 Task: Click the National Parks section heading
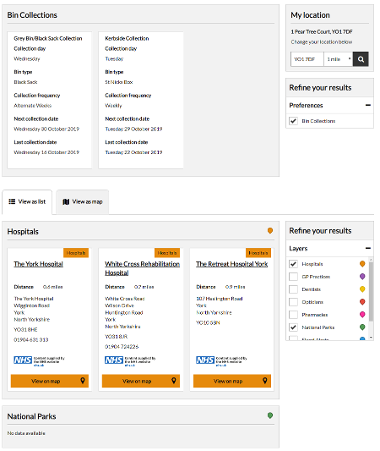(32, 416)
